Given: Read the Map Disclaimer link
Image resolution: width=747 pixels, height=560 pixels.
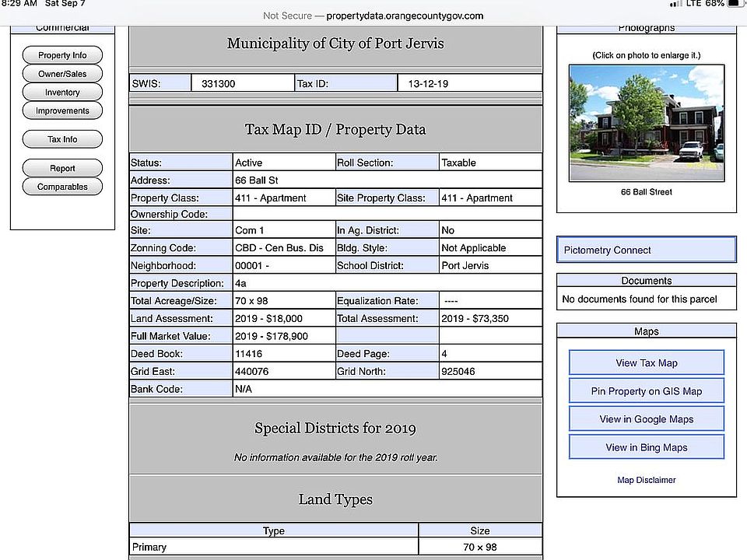Looking at the screenshot, I should point(647,480).
